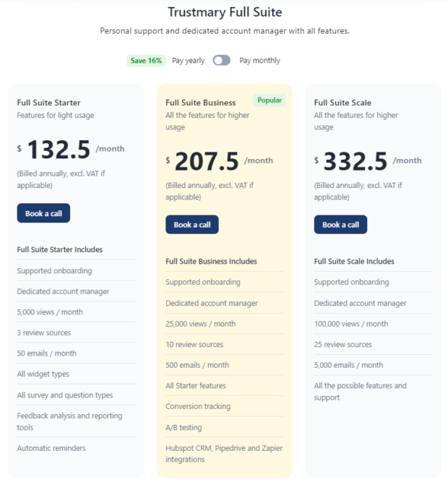The width and height of the screenshot is (448, 482).
Task: Click Conversion tracking in the Business list
Action: coord(197,406)
